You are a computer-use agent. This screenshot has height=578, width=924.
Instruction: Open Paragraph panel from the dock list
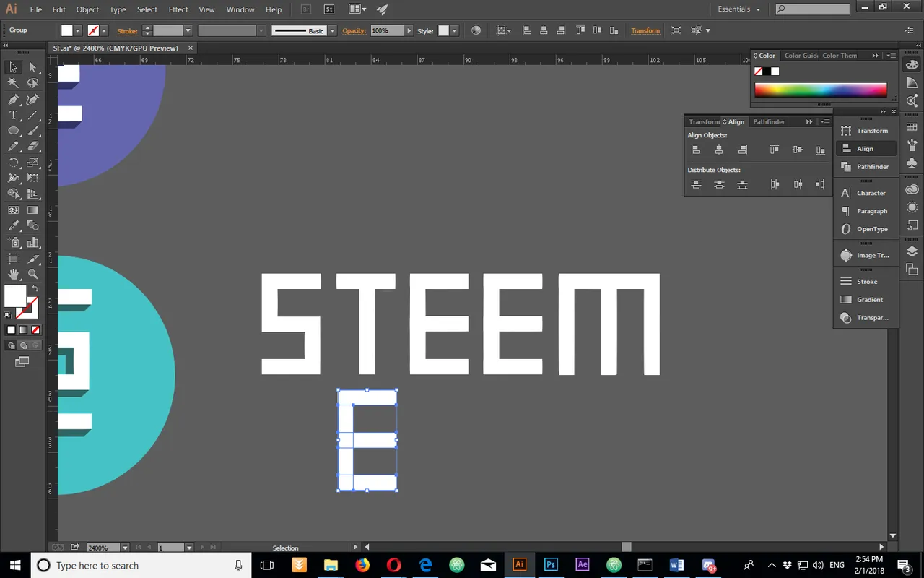tap(866, 211)
